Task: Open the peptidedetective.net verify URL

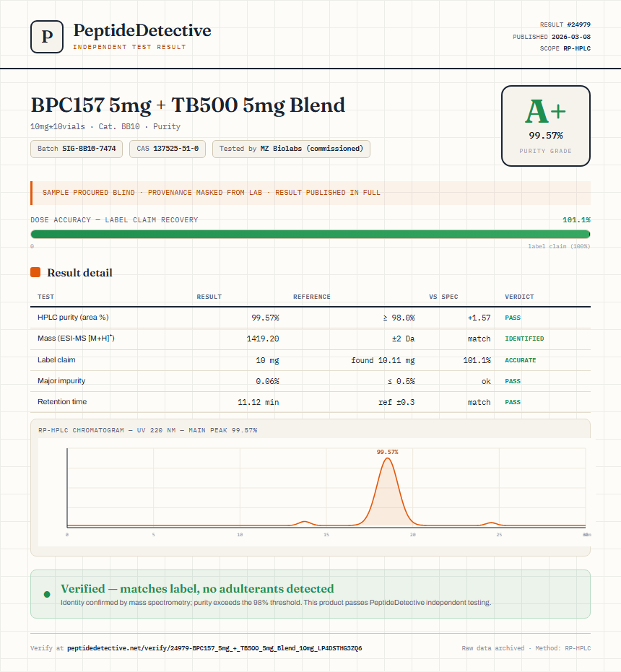Action: click(x=214, y=648)
